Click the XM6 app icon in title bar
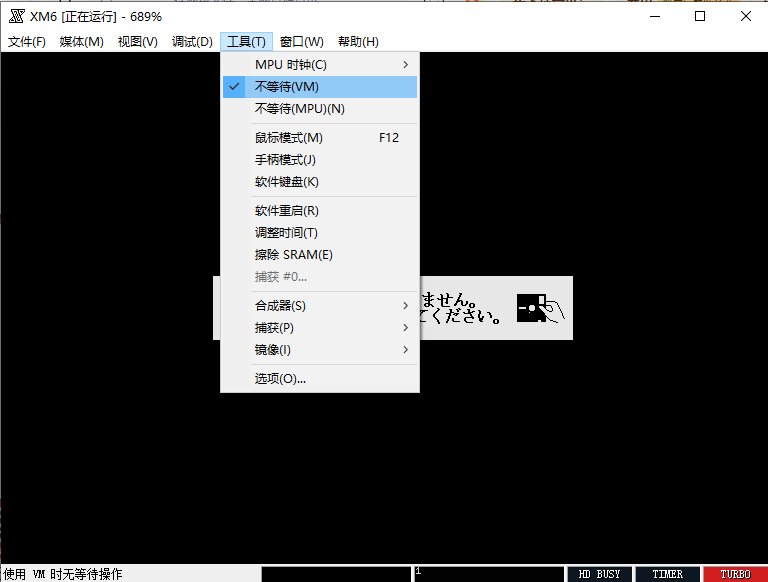The image size is (768, 582). click(x=16, y=17)
